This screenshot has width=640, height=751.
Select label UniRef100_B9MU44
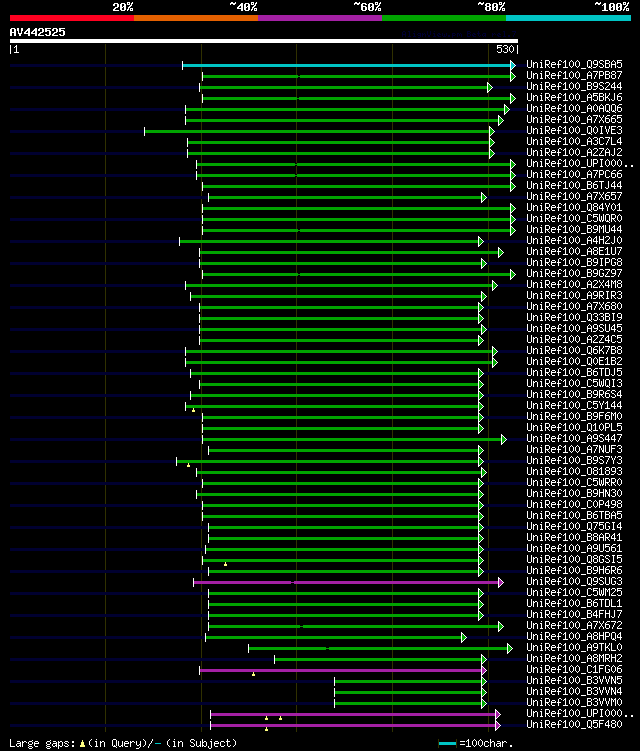pyautogui.click(x=574, y=229)
